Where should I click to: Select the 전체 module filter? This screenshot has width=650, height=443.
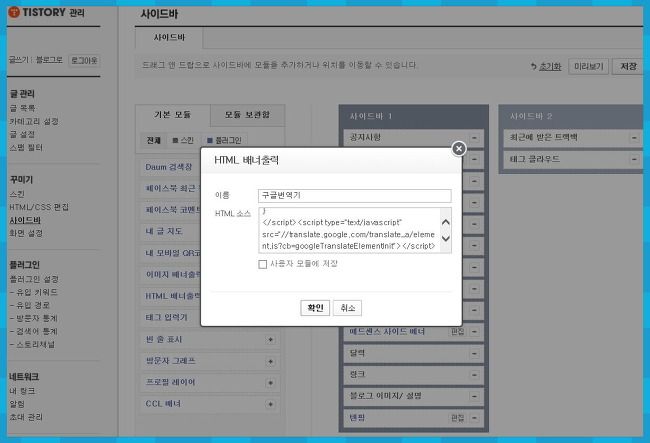coord(153,140)
